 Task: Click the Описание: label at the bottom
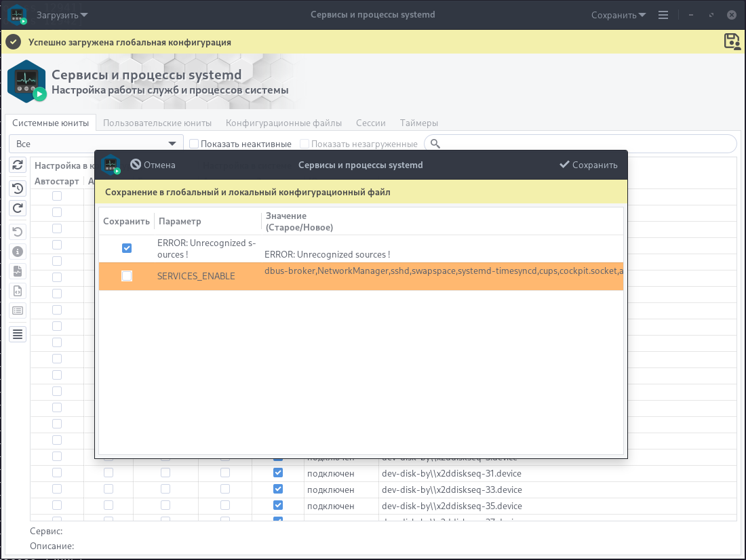52,546
